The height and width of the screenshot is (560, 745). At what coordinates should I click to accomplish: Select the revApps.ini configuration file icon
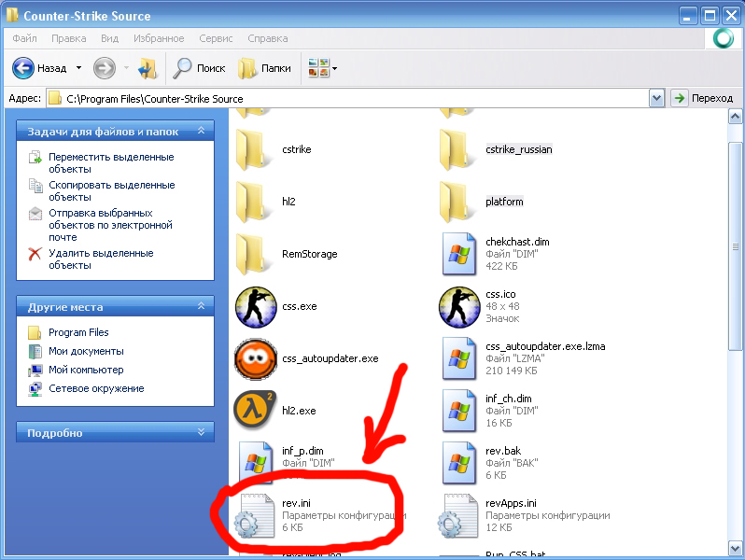457,516
